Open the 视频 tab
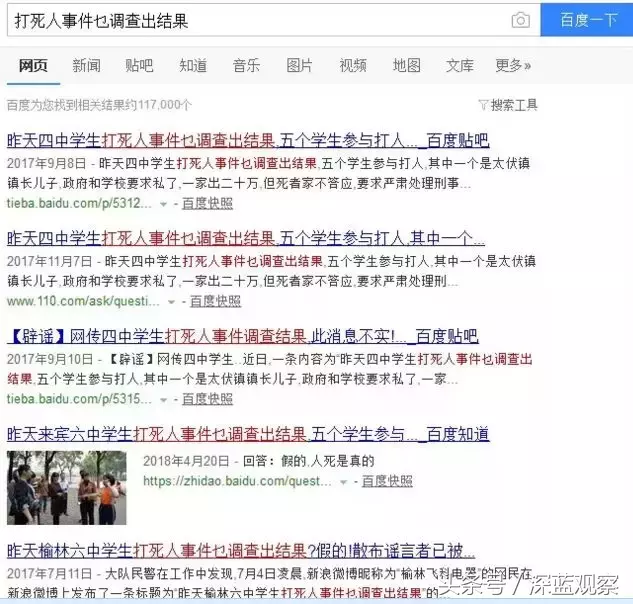 point(353,65)
